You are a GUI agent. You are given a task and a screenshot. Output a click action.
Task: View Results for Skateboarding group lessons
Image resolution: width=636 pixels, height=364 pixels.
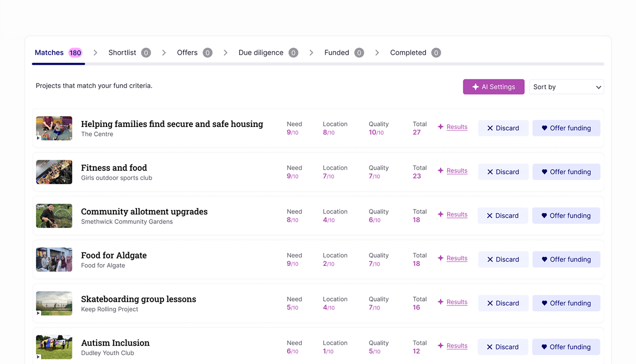(x=457, y=302)
